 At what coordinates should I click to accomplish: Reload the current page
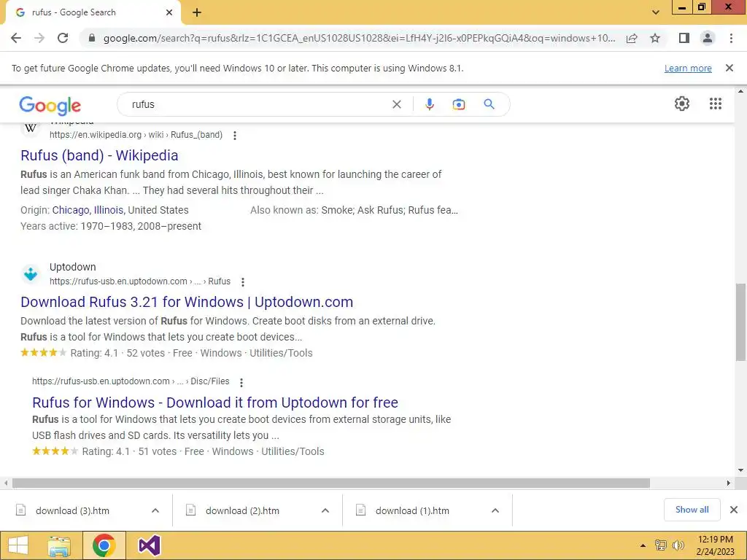coord(63,38)
